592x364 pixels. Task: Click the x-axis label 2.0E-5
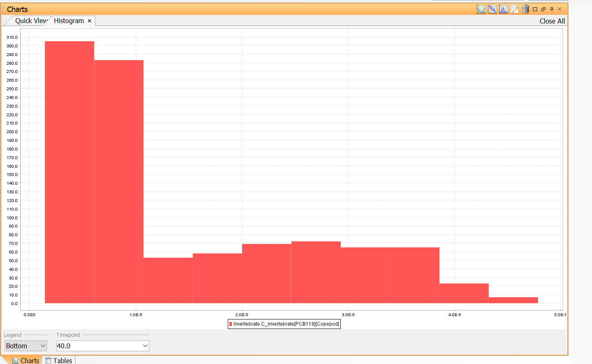click(x=242, y=315)
